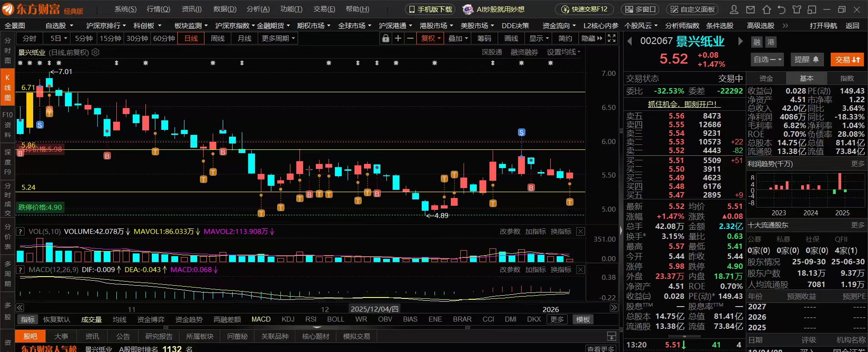Click the AI robot mascot icon
The height and width of the screenshot is (352, 868).
[x=468, y=9]
